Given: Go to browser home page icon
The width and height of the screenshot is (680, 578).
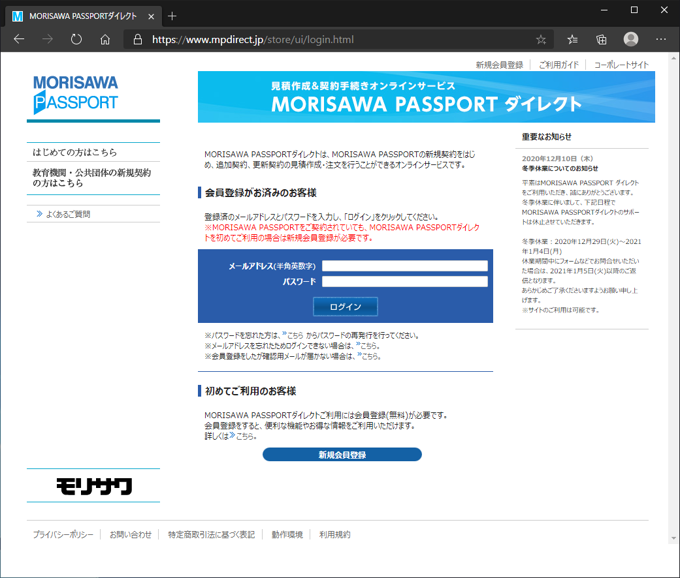Looking at the screenshot, I should pyautogui.click(x=105, y=39).
